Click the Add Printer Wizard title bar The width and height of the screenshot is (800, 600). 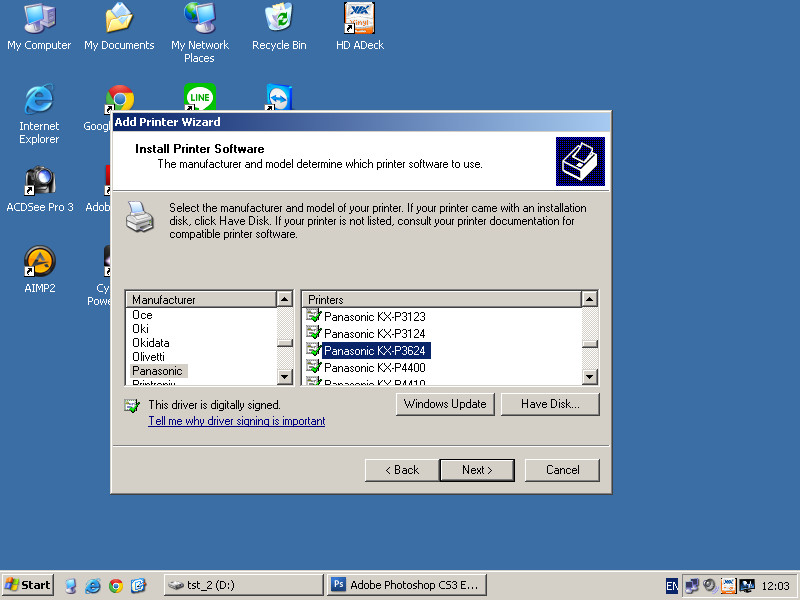[x=361, y=122]
